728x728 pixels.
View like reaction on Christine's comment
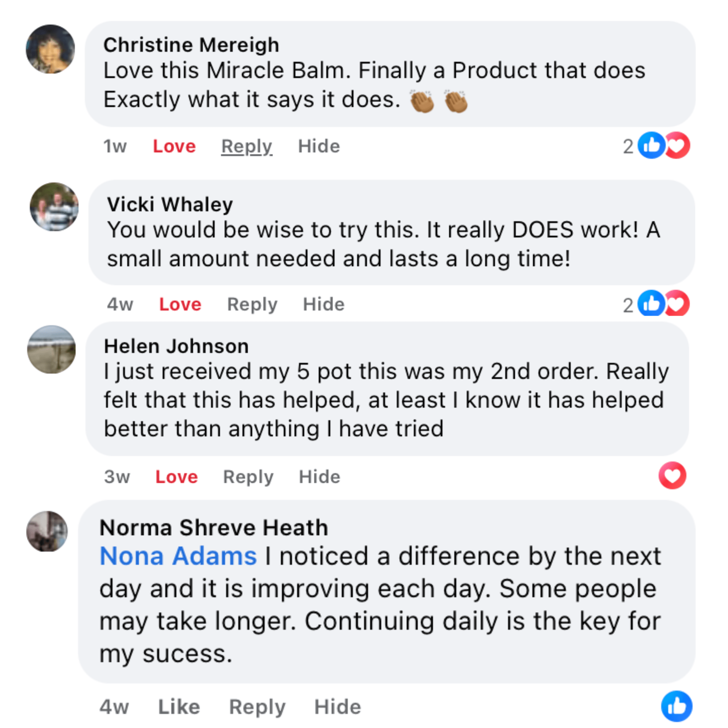pos(651,145)
